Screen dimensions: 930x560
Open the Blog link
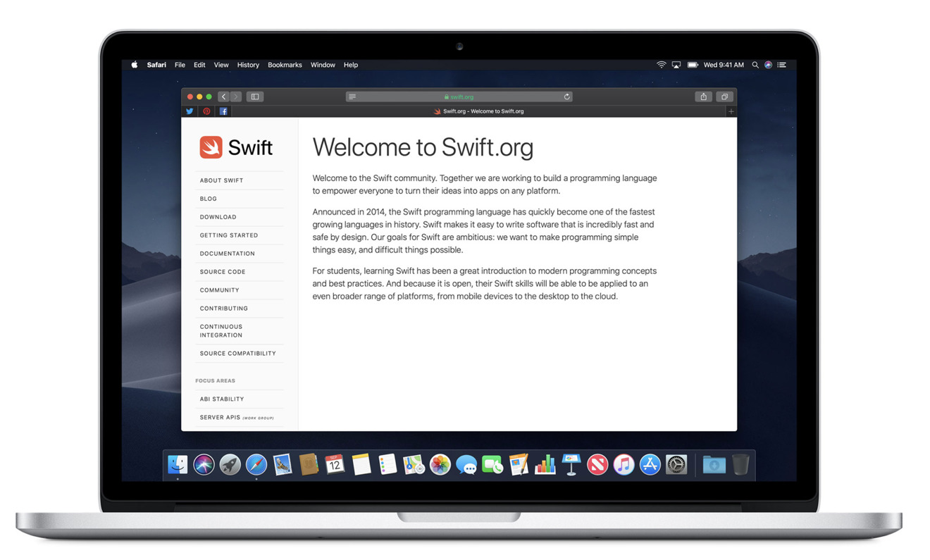tap(209, 199)
